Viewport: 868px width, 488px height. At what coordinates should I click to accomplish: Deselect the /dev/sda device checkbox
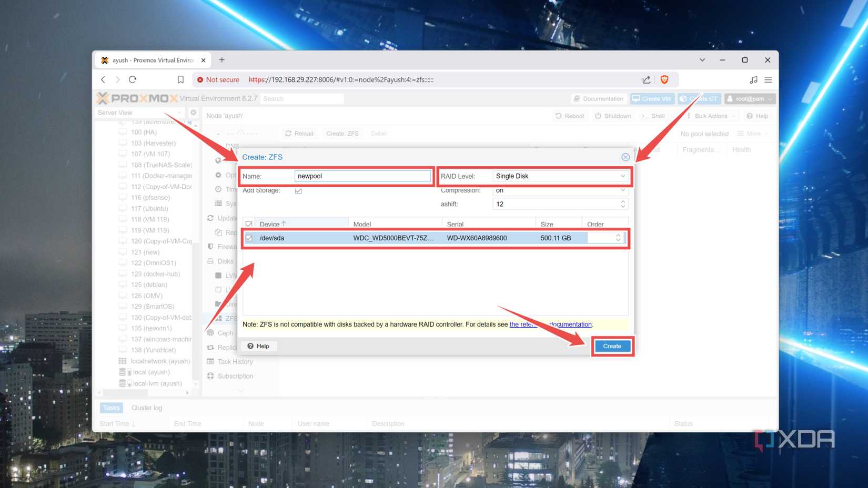(248, 238)
